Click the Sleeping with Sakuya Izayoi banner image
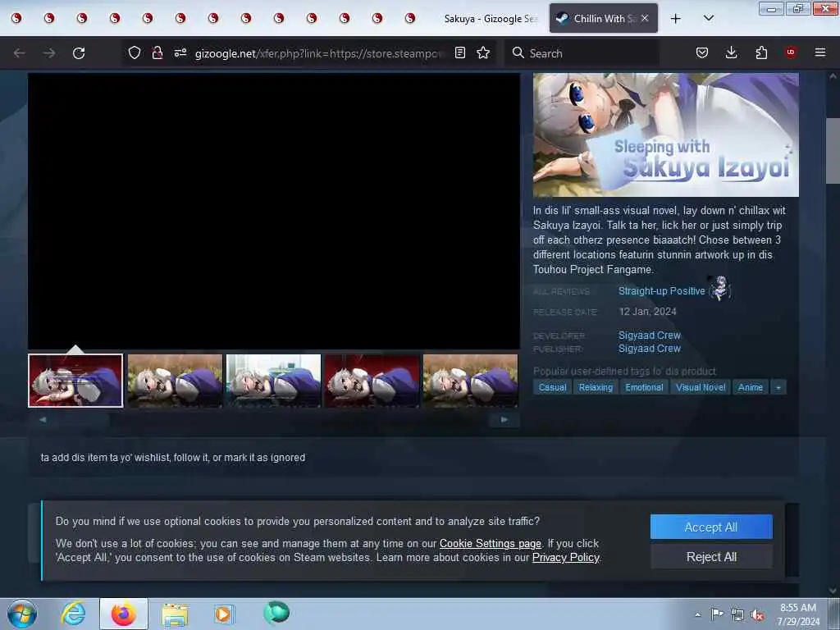Image resolution: width=840 pixels, height=630 pixels. pyautogui.click(x=665, y=135)
